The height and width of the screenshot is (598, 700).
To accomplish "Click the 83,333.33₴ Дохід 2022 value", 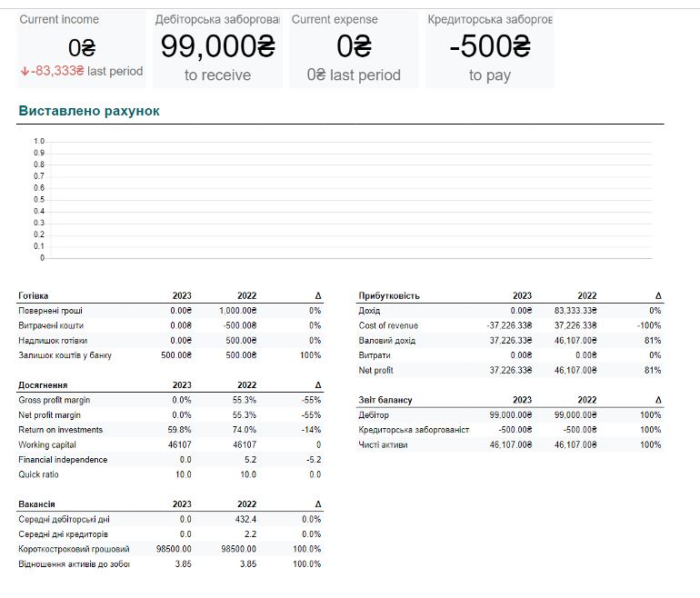I will [x=575, y=311].
